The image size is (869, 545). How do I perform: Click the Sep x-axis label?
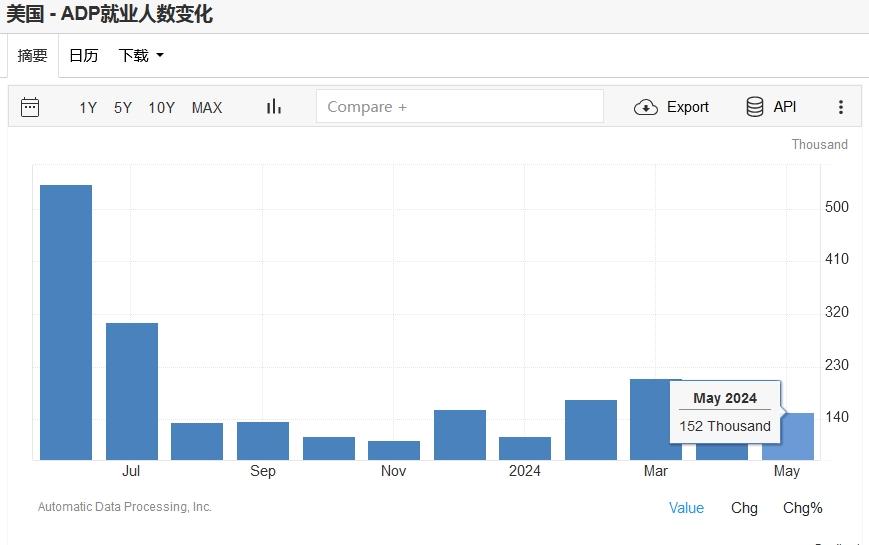(x=263, y=471)
